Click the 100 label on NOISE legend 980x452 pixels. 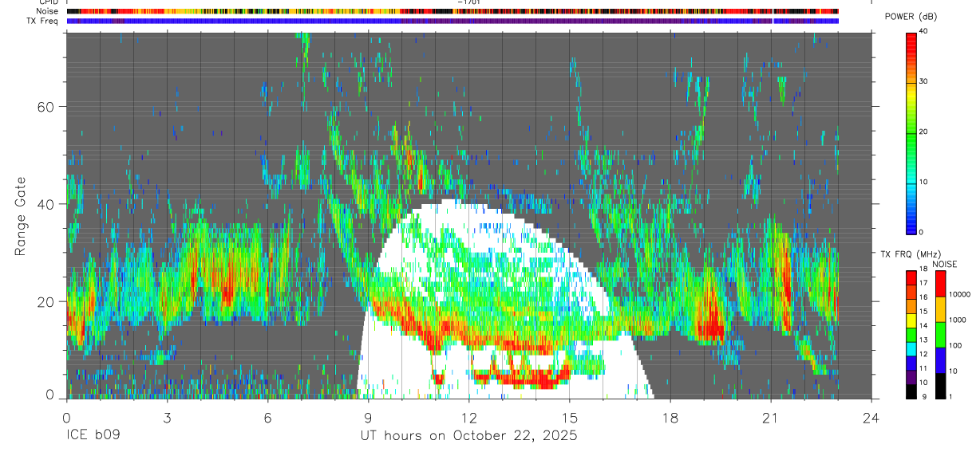pos(955,345)
